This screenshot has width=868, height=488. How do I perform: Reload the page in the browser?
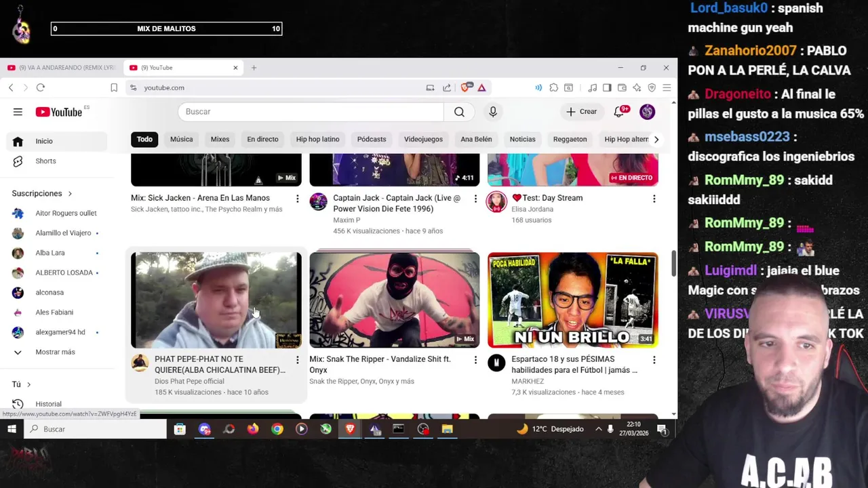coord(41,87)
